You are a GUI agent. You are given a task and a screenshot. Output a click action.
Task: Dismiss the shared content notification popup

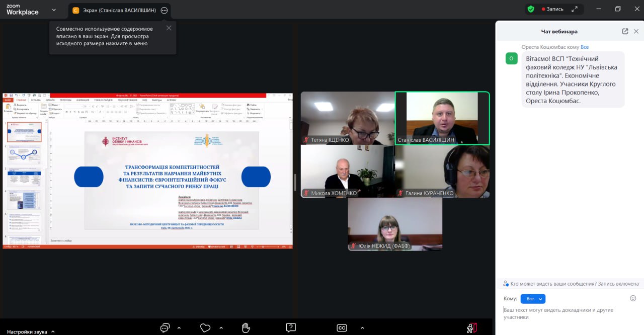pos(169,28)
